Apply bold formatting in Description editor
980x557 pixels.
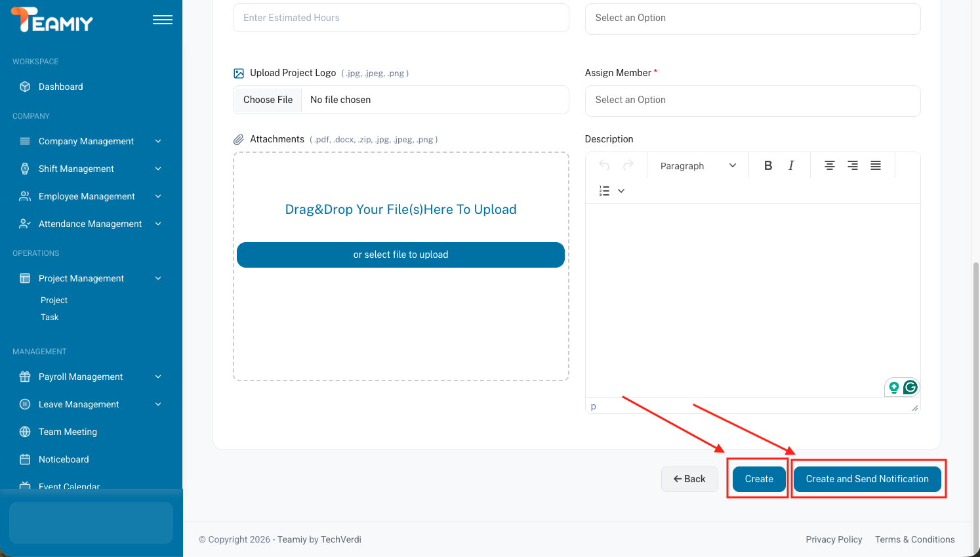point(767,166)
